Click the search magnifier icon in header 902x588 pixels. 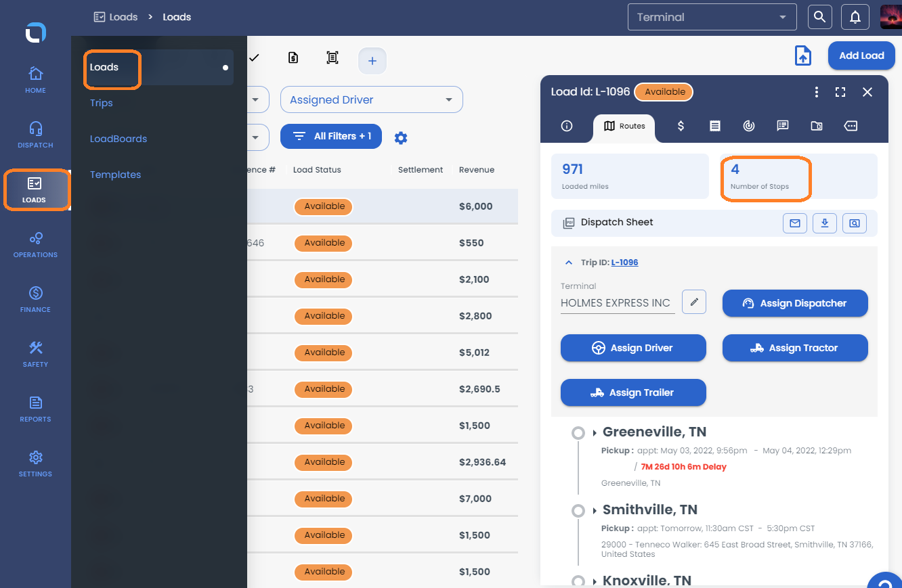819,17
